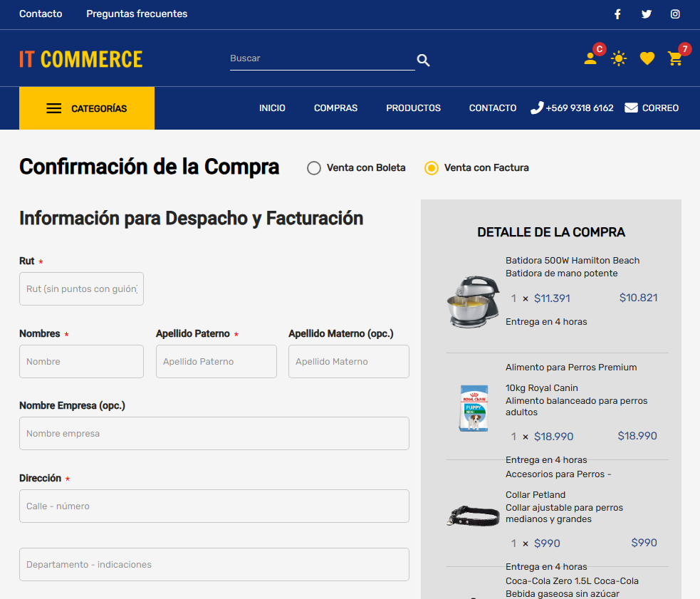Image resolution: width=700 pixels, height=599 pixels.
Task: Open the shopping cart icon
Action: (x=675, y=58)
